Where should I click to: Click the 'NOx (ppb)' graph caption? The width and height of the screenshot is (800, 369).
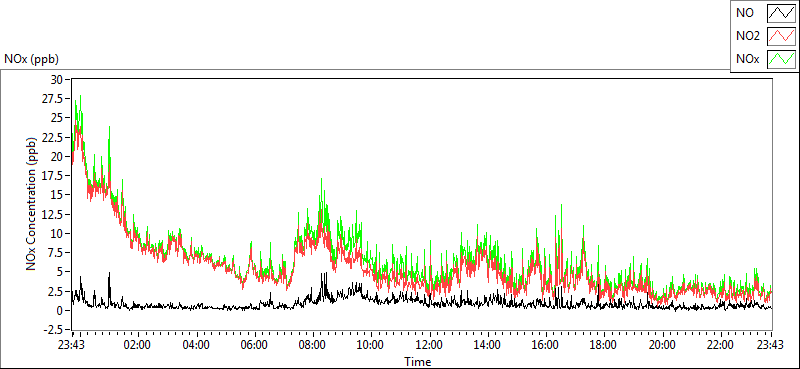pyautogui.click(x=31, y=59)
